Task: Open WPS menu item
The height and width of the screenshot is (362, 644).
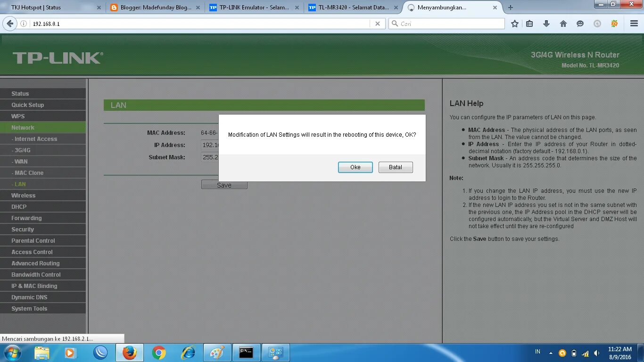Action: [43, 116]
